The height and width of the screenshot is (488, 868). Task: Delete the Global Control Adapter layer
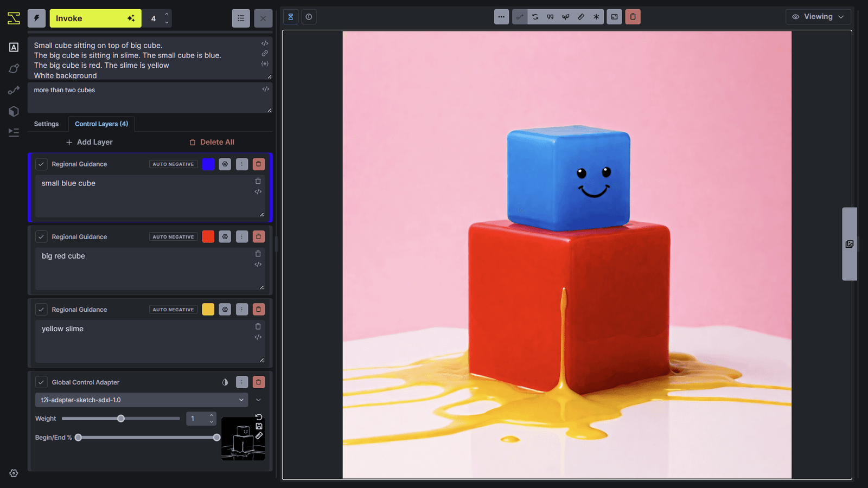(x=259, y=382)
